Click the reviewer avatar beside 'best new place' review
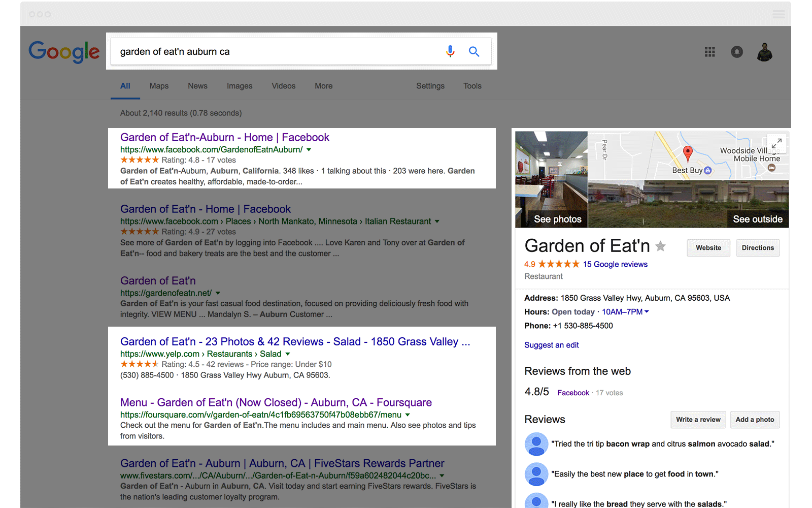 pyautogui.click(x=536, y=474)
